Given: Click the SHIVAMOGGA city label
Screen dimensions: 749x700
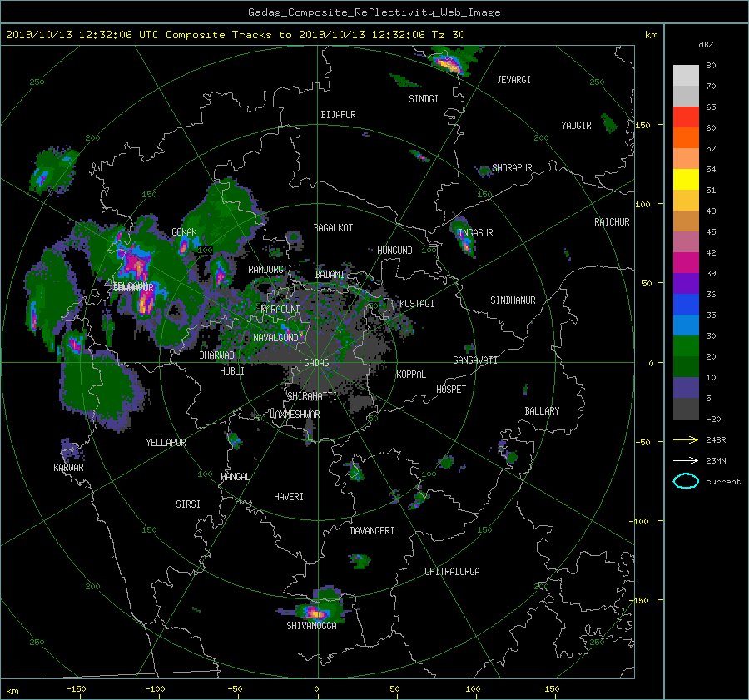Looking at the screenshot, I should tap(311, 626).
